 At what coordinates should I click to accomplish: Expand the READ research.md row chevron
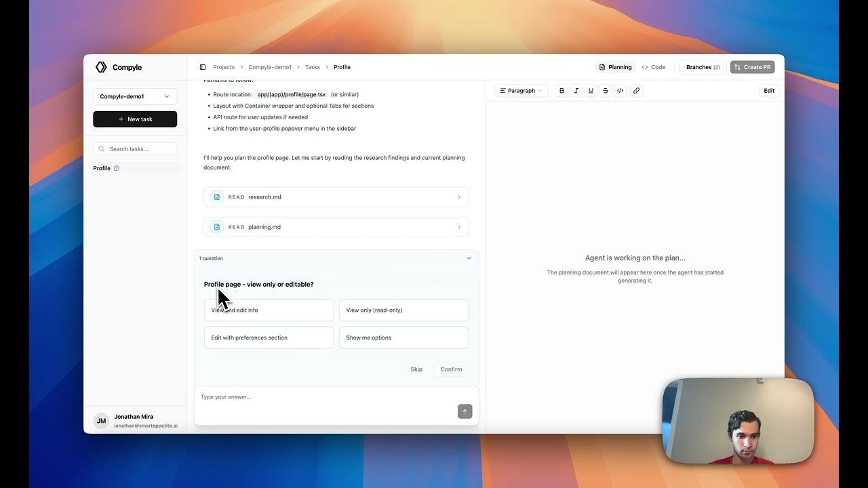459,197
